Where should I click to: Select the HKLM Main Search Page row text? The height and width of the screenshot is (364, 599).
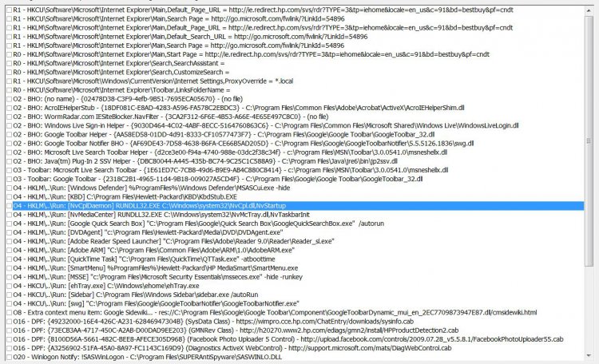[x=178, y=45]
